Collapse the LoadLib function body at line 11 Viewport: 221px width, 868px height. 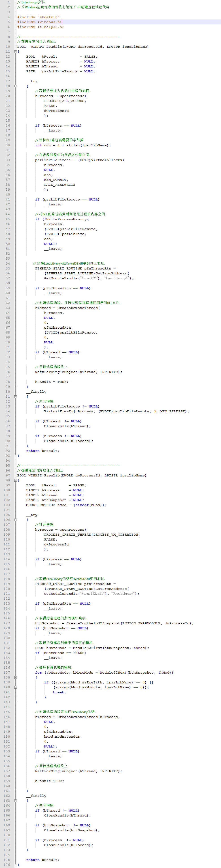click(15, 52)
